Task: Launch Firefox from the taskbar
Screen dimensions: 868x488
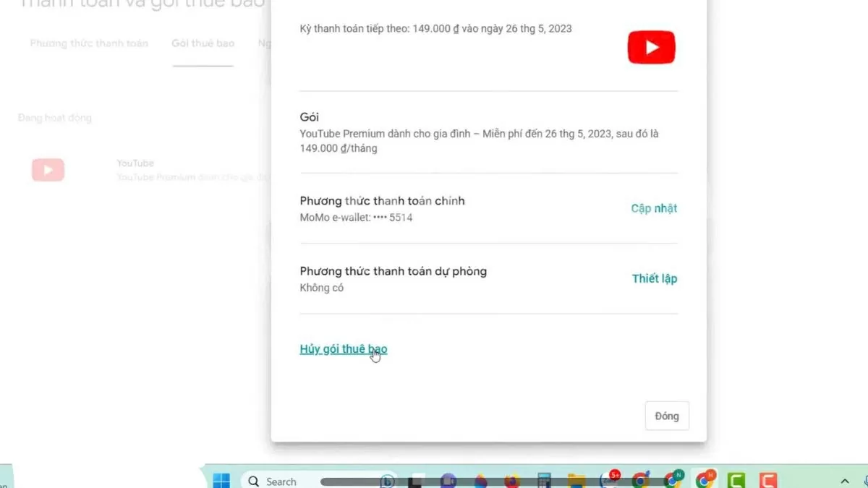Action: tap(513, 481)
